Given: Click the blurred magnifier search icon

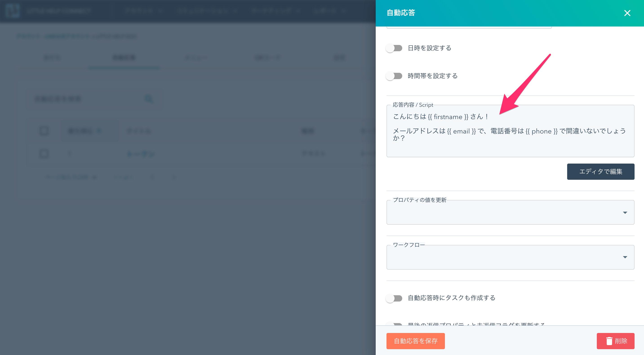Looking at the screenshot, I should pos(149,99).
